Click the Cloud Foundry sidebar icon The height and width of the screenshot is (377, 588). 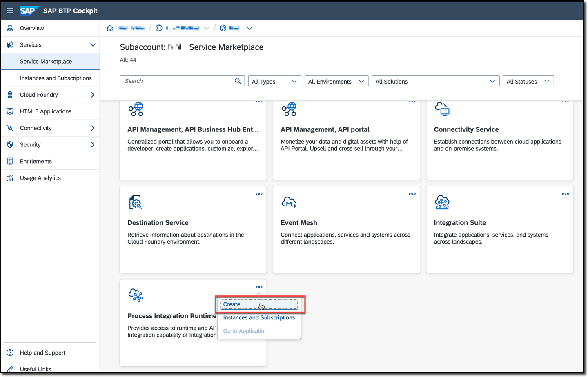tap(10, 95)
